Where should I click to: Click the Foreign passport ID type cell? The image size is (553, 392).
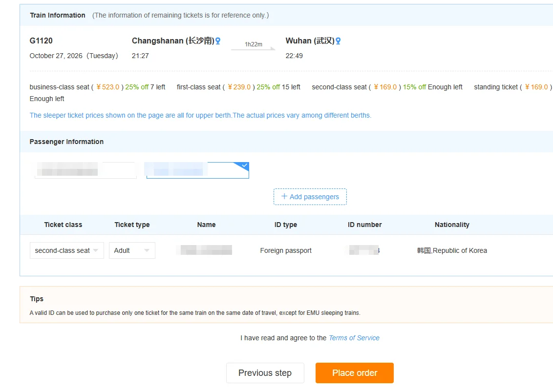pyautogui.click(x=286, y=250)
